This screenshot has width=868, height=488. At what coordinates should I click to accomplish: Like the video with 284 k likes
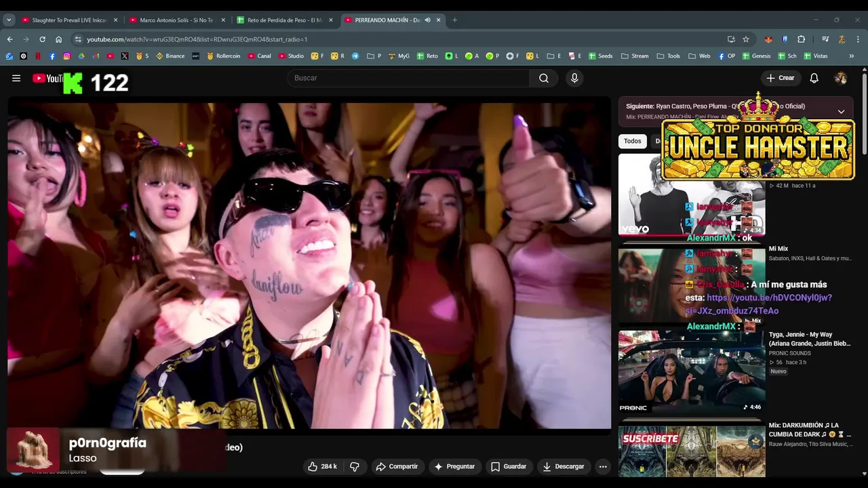point(322,466)
